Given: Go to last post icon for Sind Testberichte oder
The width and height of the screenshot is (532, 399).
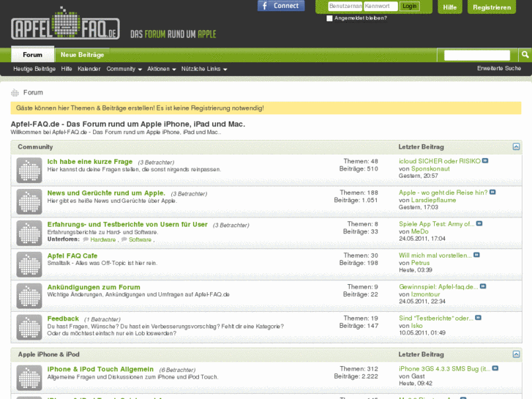Looking at the screenshot, I should [478, 318].
